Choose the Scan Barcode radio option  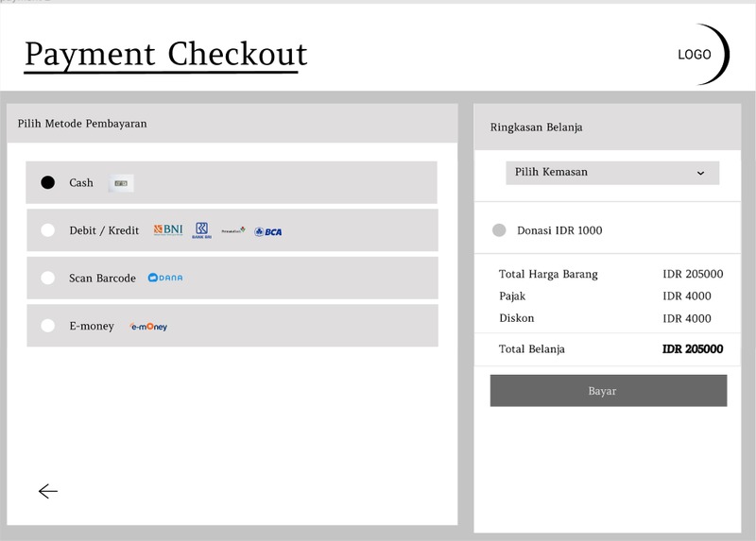click(x=48, y=278)
